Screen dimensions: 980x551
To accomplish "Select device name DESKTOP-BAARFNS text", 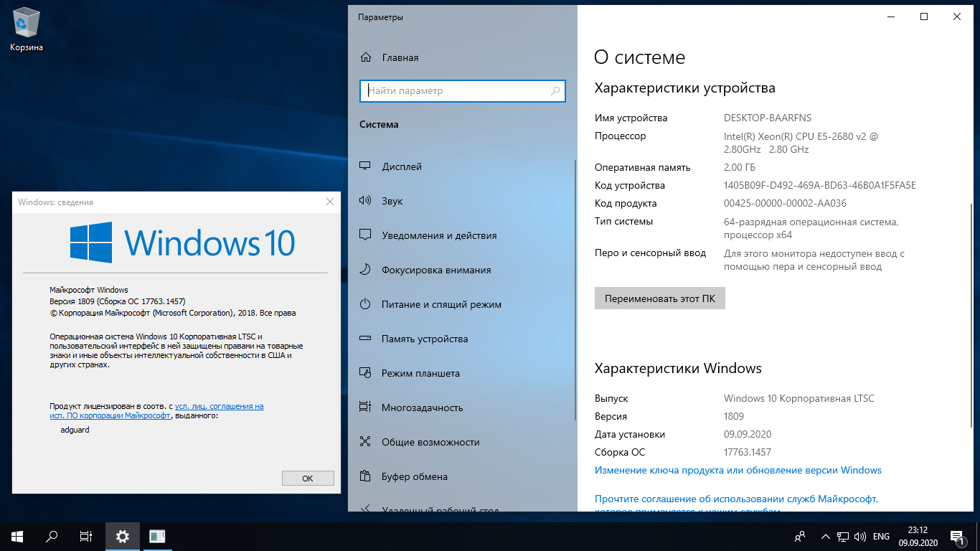I will 768,118.
